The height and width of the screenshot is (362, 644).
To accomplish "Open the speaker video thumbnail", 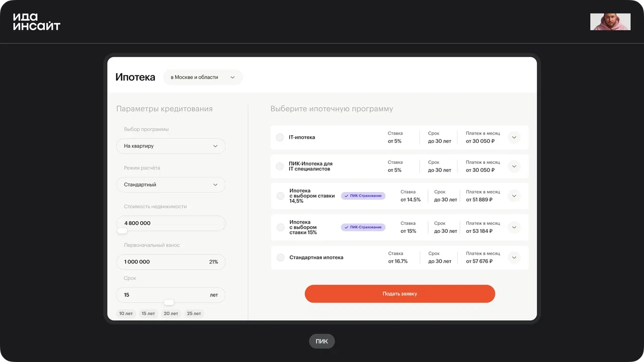I will click(x=610, y=22).
